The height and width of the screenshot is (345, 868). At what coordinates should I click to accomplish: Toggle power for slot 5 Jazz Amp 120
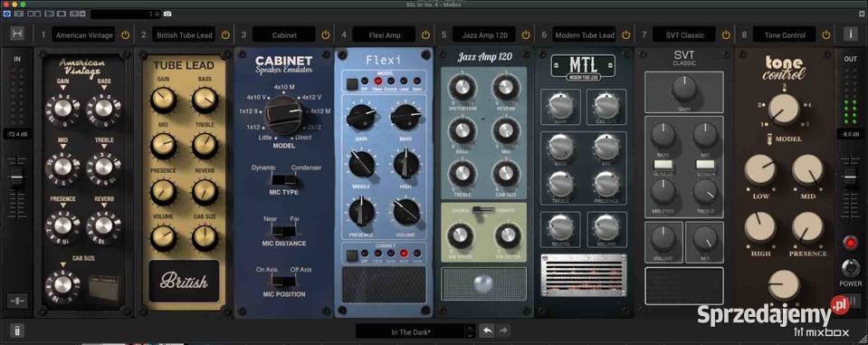point(525,35)
